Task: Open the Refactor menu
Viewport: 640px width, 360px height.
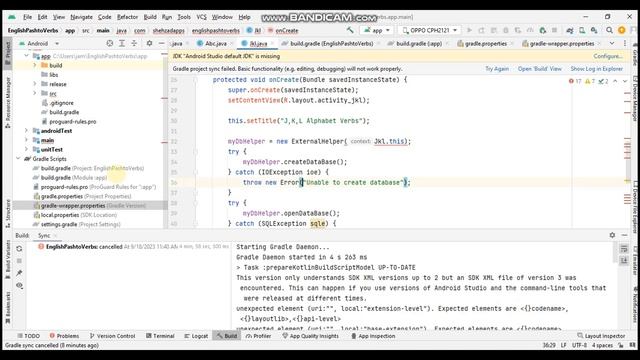Action: tap(127, 17)
